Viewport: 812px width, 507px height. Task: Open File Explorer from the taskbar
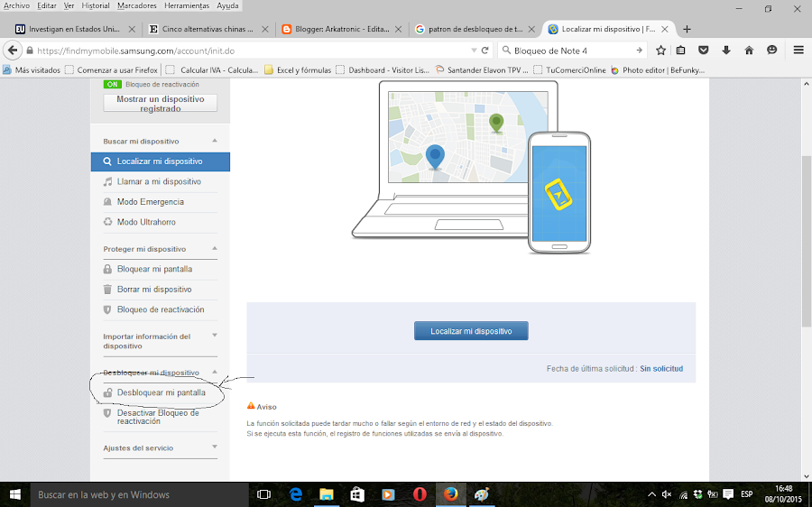(327, 494)
